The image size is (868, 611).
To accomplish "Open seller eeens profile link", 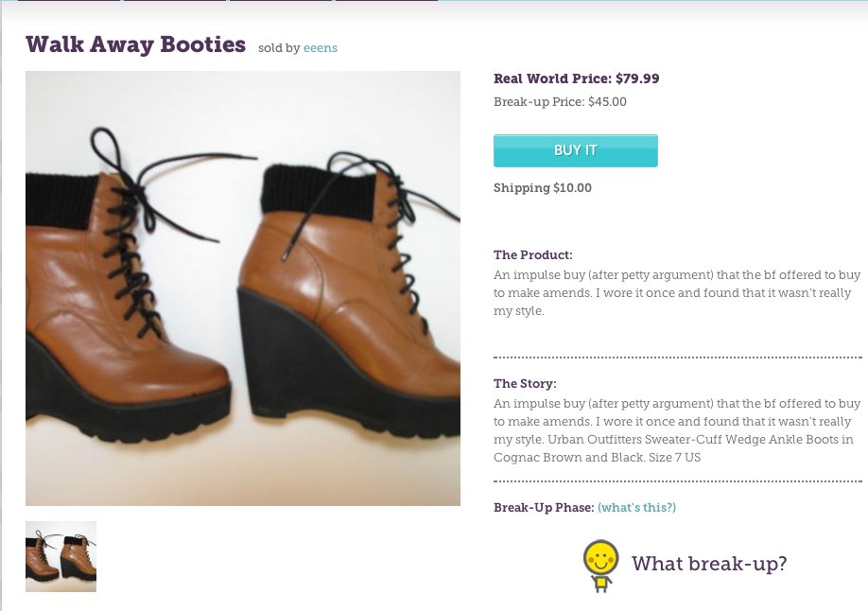I will click(321, 48).
